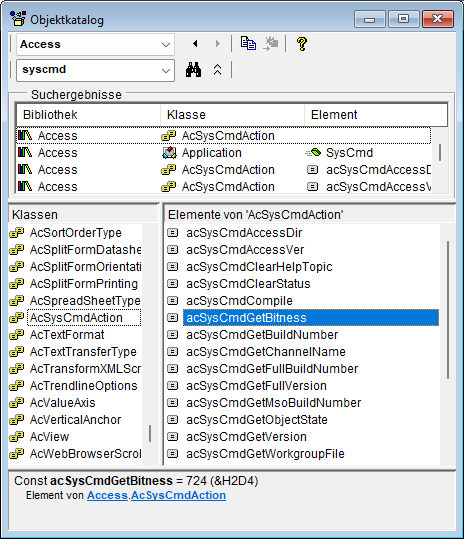
Task: Maximize the Objektkatalog window
Action: coord(404,19)
